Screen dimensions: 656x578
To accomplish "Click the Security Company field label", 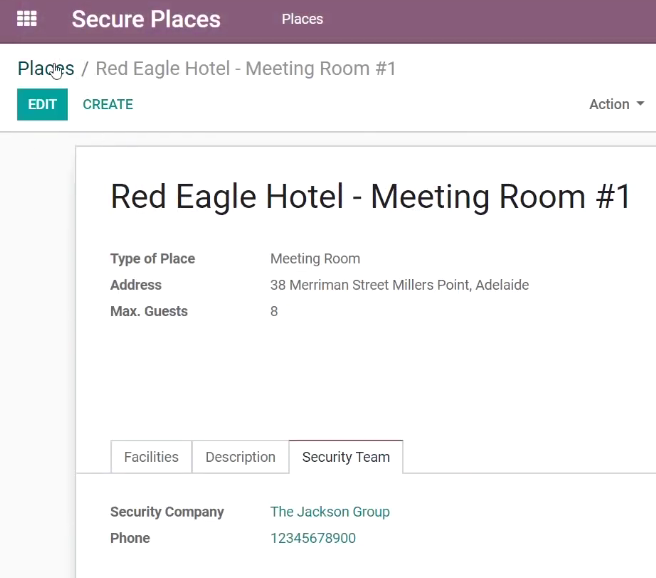I will point(167,512).
